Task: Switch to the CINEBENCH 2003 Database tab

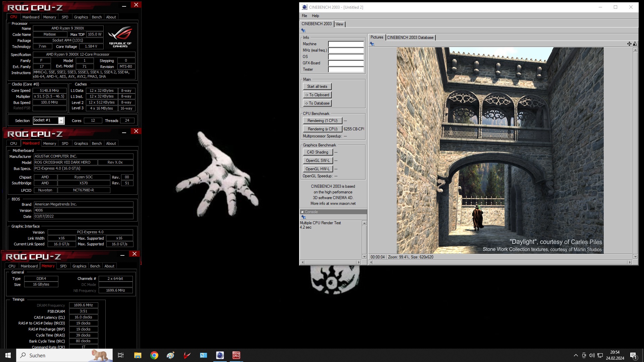Action: coord(410,38)
